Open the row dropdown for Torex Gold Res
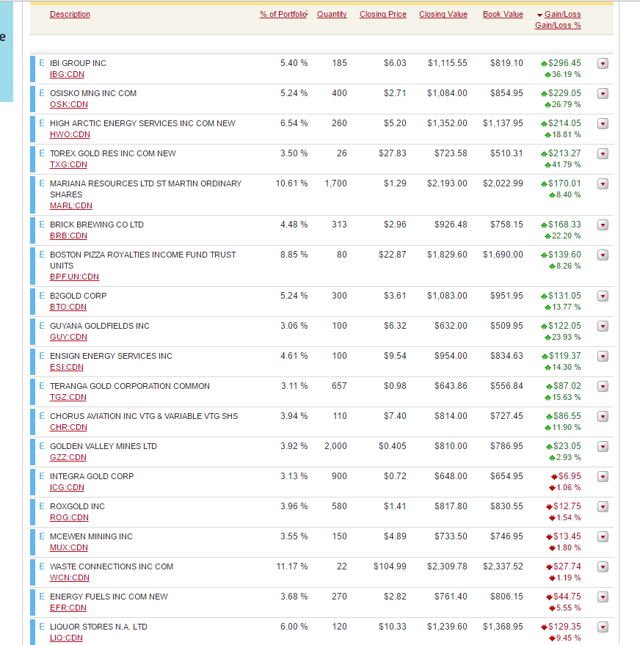The height and width of the screenshot is (645, 640). 603,154
